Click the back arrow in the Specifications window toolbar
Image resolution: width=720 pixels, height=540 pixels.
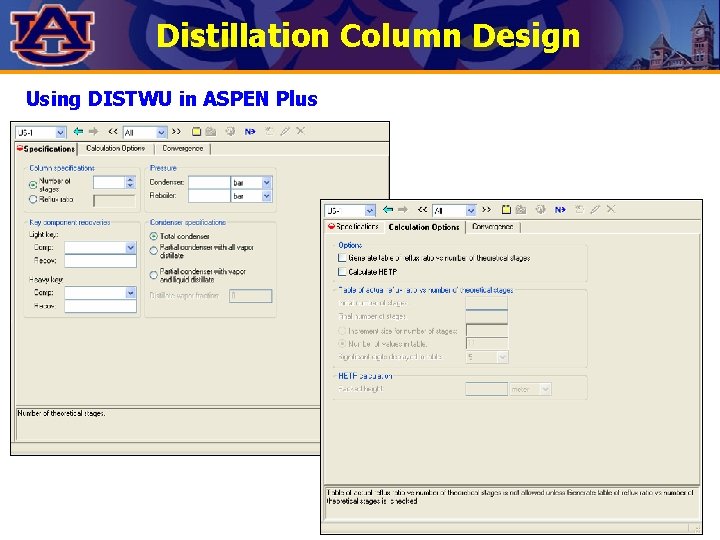click(79, 131)
